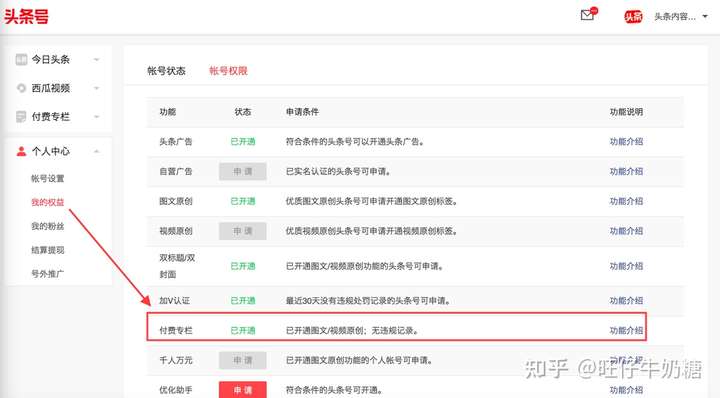
Task: Click 已开通 status for 加V认证
Action: pyautogui.click(x=242, y=301)
